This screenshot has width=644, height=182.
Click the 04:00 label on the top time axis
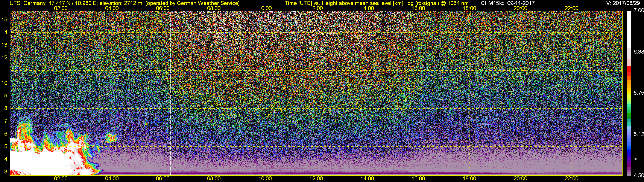coord(112,8)
